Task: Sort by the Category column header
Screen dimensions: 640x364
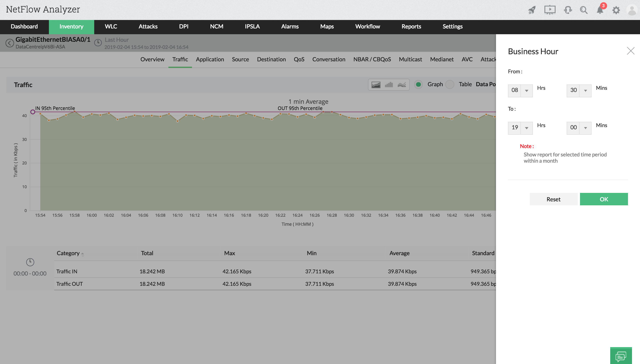Action: (x=68, y=253)
